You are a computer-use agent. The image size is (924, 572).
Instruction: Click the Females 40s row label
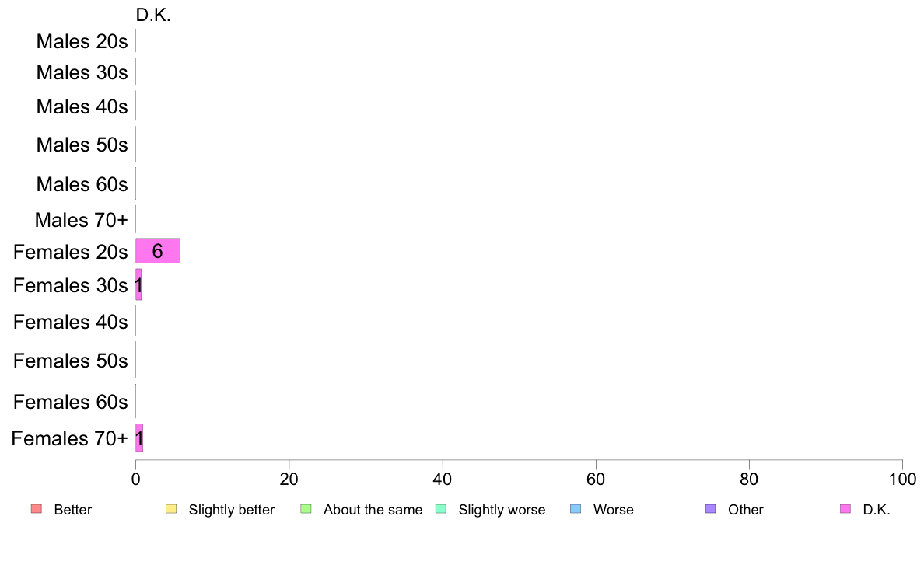pos(71,323)
